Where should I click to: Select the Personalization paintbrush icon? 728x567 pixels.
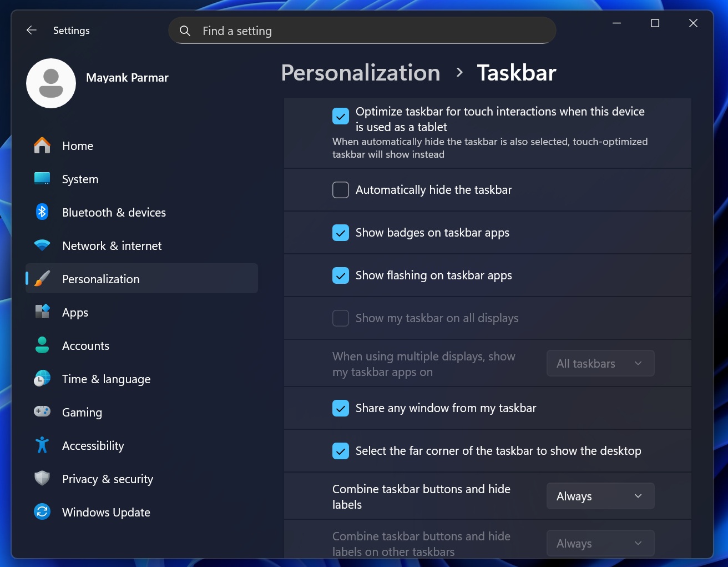[x=42, y=279]
